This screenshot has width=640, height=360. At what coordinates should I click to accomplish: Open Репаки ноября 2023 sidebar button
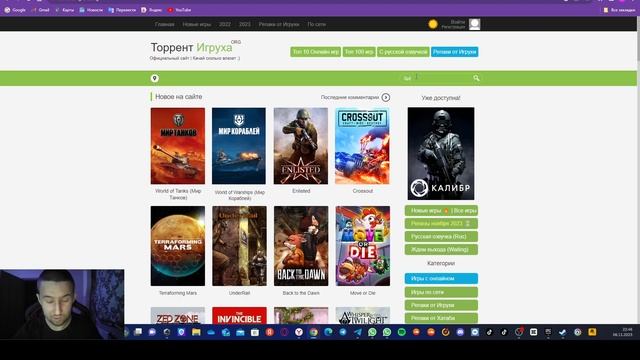pos(441,224)
